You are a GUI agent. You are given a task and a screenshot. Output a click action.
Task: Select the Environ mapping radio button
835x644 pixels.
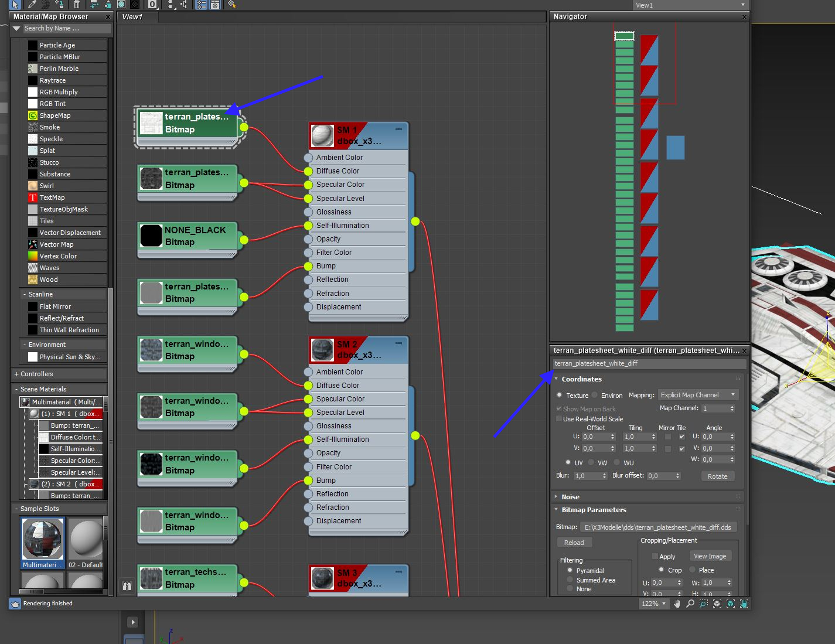[595, 395]
